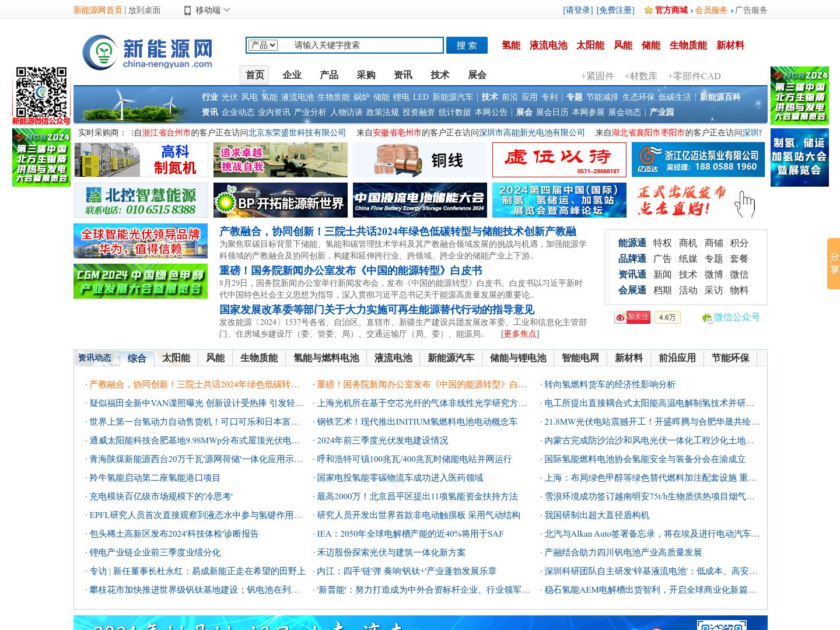This screenshot has width=840, height=630.
Task: Open news 羚牛氢能启动第二座氢能港口项目
Action: pyautogui.click(x=155, y=478)
